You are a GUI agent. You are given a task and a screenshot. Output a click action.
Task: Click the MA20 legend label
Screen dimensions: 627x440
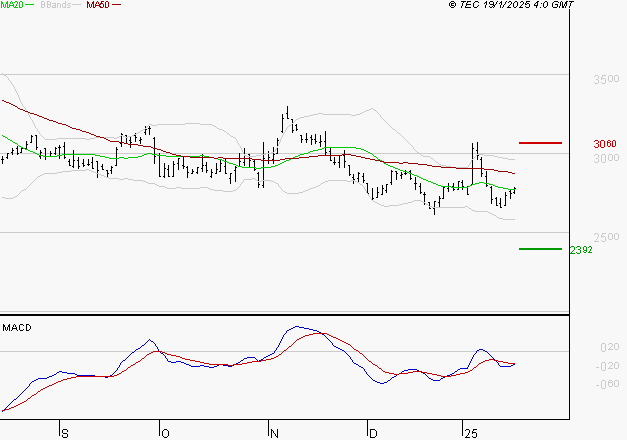pos(12,5)
